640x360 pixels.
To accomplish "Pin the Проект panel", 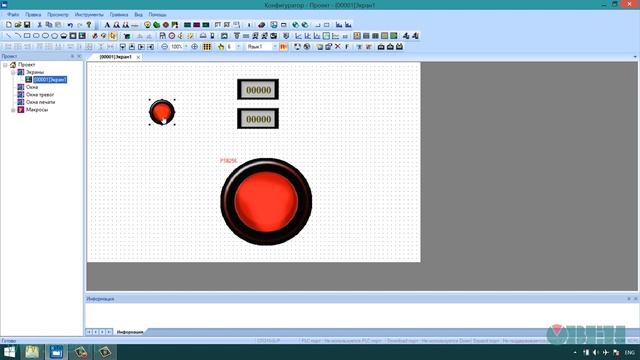I will coord(73,56).
